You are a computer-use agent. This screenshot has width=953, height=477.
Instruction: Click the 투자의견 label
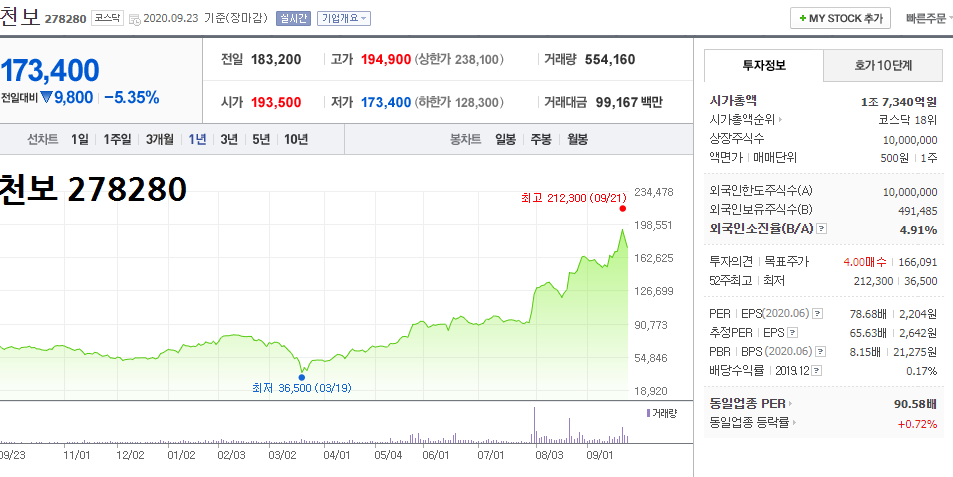coord(732,262)
